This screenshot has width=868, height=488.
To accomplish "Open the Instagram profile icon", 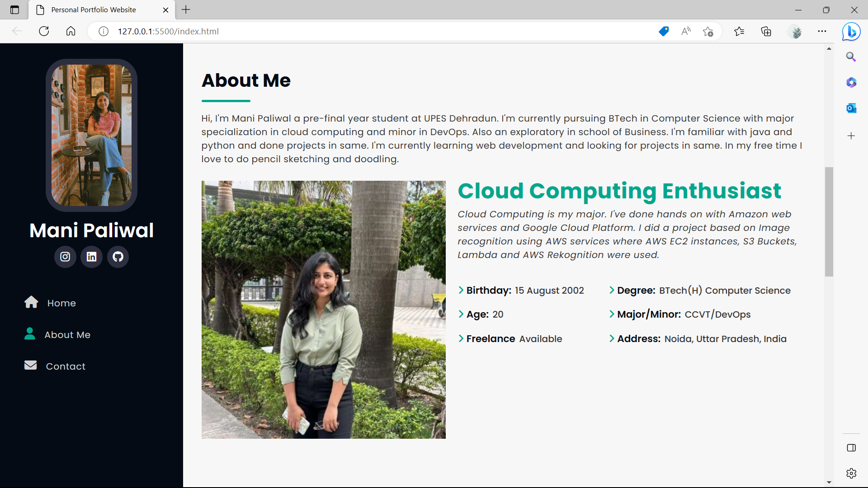I will (65, 257).
